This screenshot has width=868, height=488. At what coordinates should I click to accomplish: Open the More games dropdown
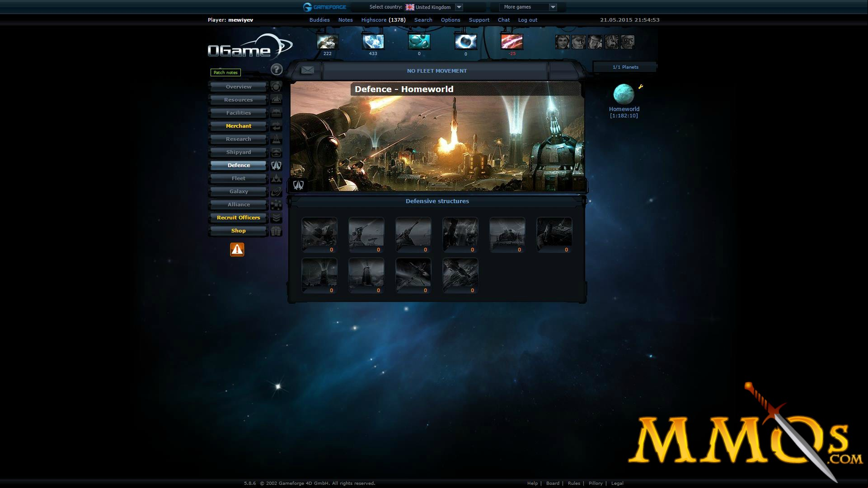[528, 7]
